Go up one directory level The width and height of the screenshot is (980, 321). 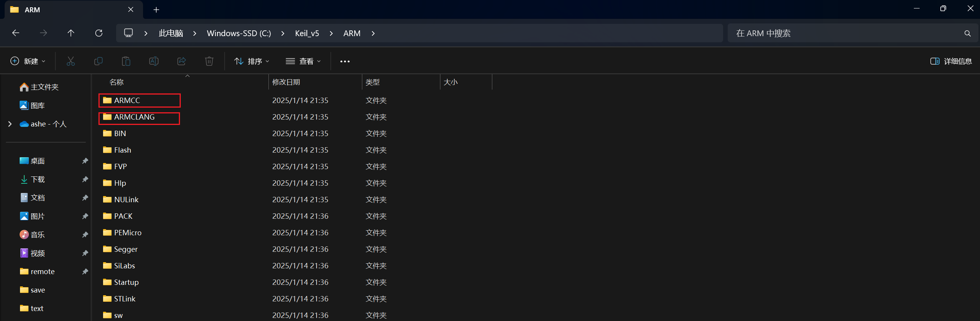tap(71, 33)
